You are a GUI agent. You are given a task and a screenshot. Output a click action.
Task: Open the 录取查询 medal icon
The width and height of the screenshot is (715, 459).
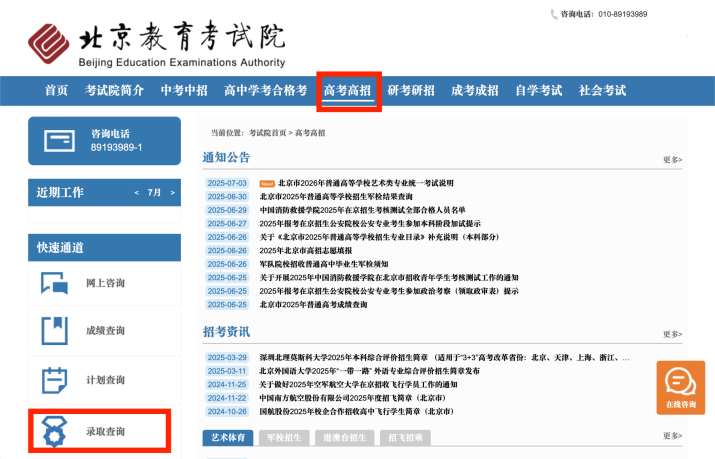pyautogui.click(x=54, y=431)
